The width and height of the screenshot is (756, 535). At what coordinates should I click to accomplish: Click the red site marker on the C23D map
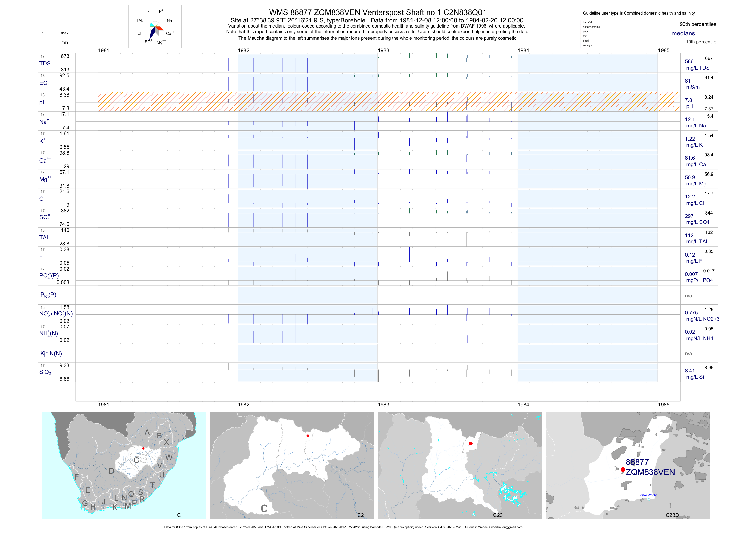623,470
